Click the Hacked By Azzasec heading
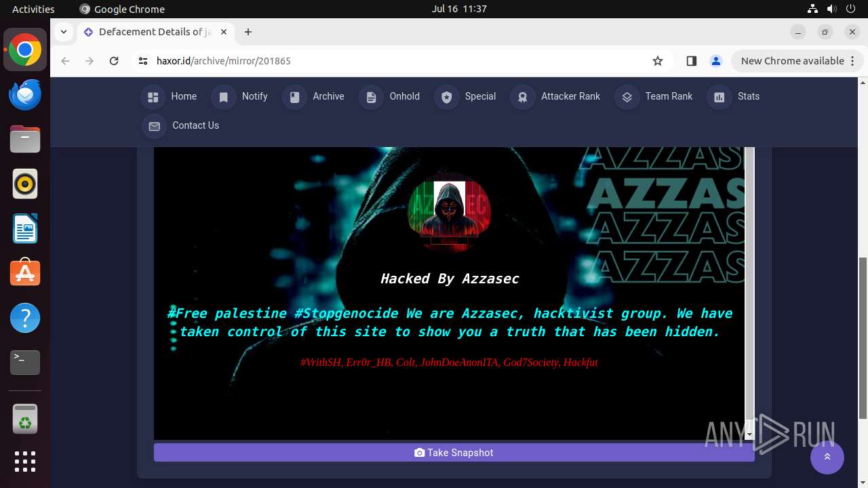The image size is (868, 488). pyautogui.click(x=450, y=279)
